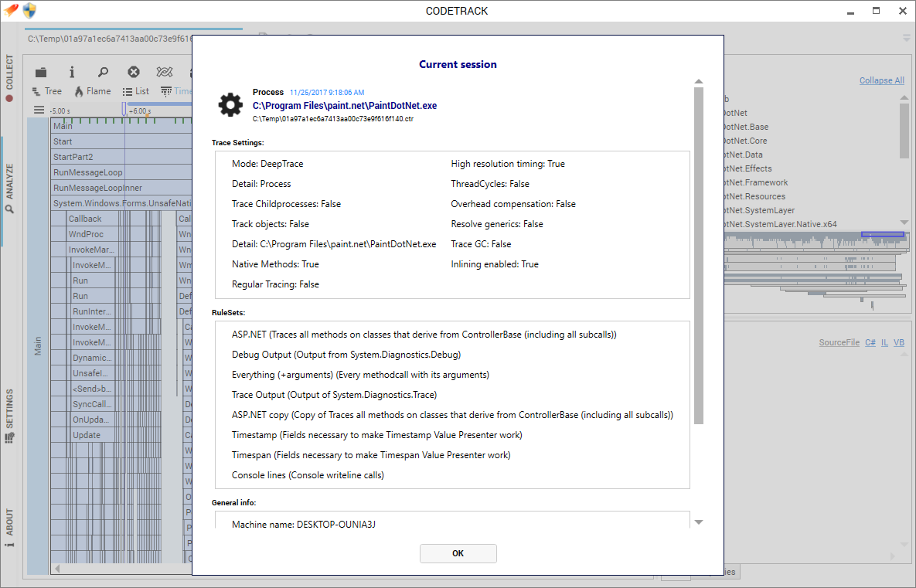Click the 'Debug Output' ruleset row

pos(346,355)
